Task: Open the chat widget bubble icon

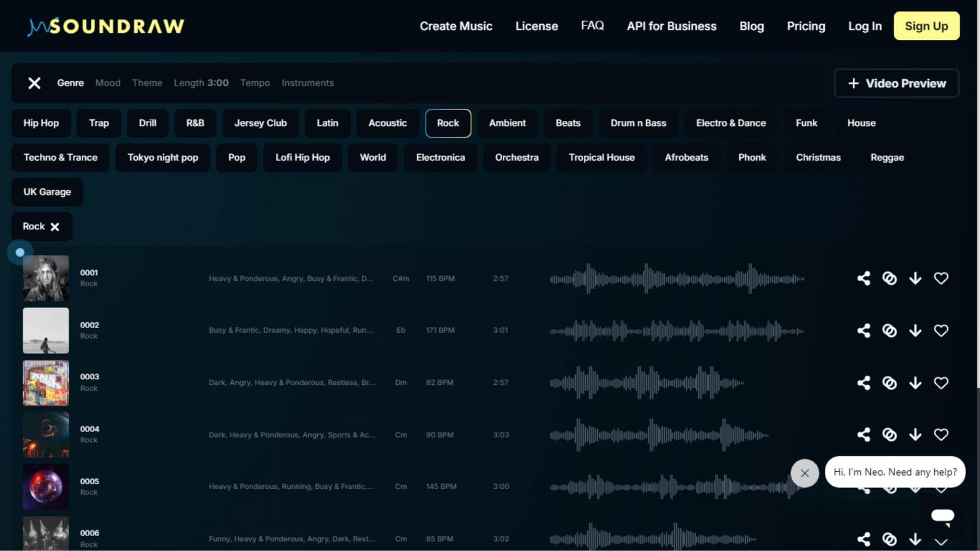Action: pos(942,516)
